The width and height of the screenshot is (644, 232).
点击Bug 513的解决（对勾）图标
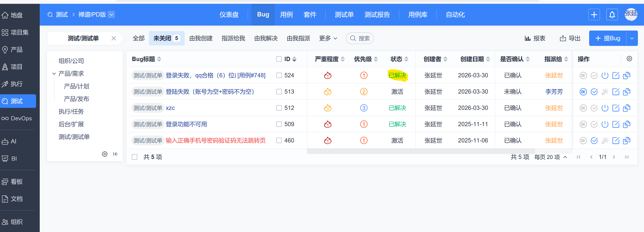[x=594, y=91]
